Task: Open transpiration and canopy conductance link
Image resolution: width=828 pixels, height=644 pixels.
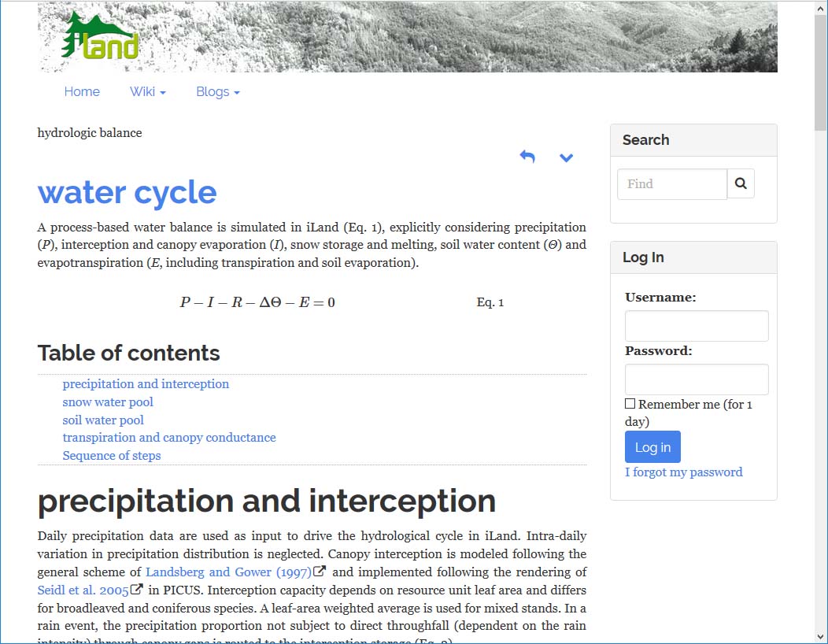Action: 169,438
